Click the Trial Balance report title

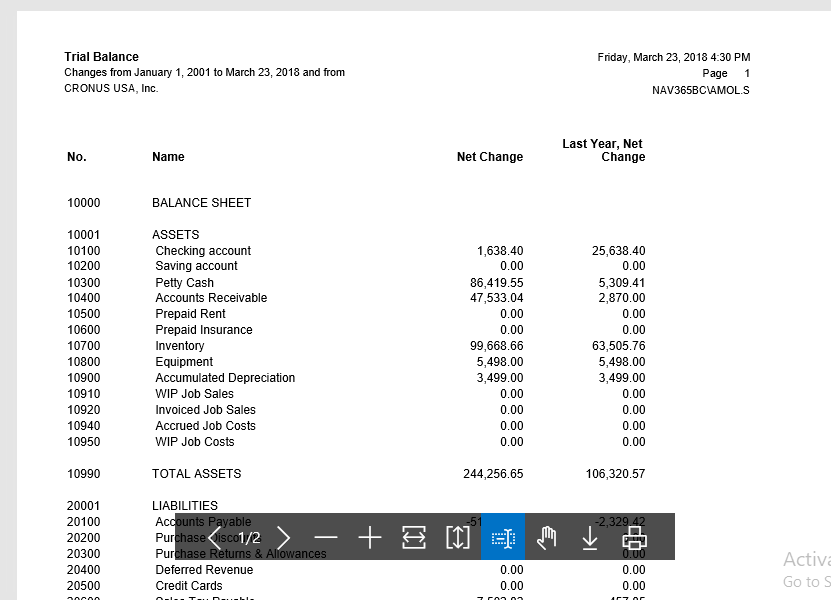[x=102, y=57]
